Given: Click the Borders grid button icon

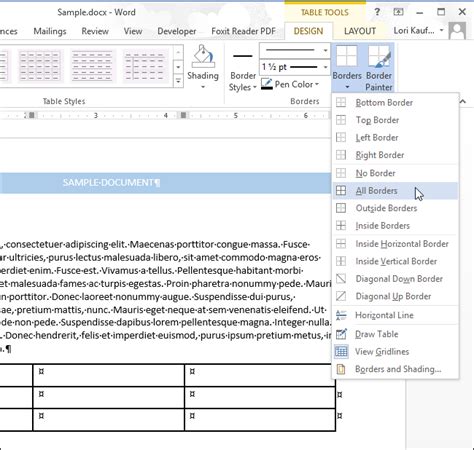Looking at the screenshot, I should 347,56.
